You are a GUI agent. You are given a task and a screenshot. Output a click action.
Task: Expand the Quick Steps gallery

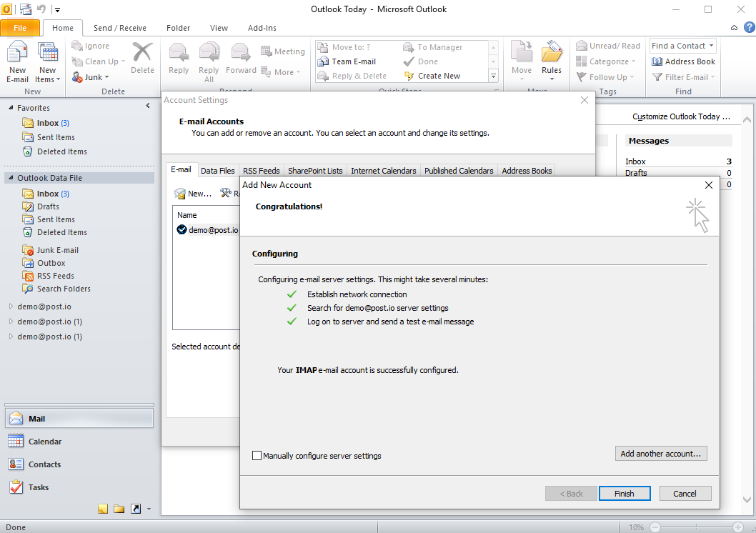[493, 76]
